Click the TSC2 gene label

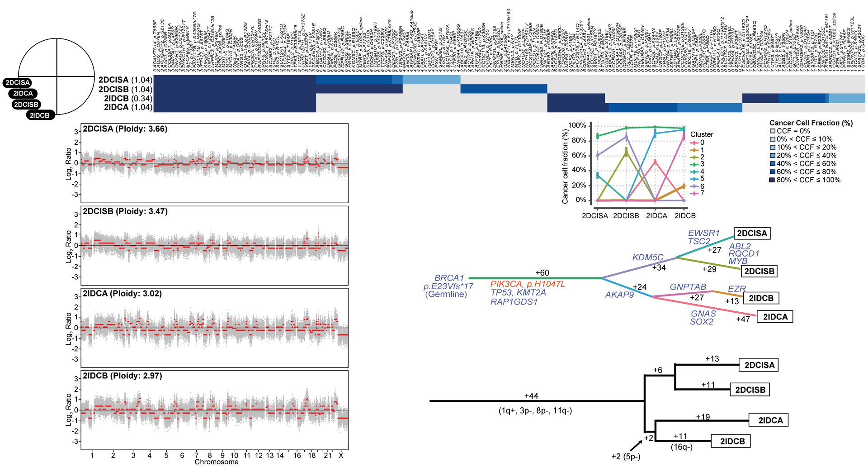(699, 242)
